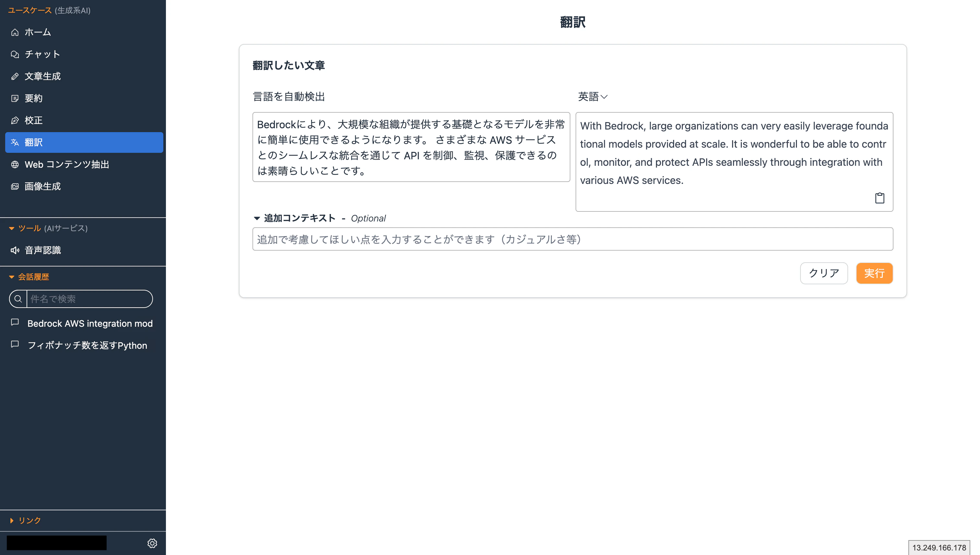
Task: Click the summary note icon beside 要約
Action: [x=15, y=98]
